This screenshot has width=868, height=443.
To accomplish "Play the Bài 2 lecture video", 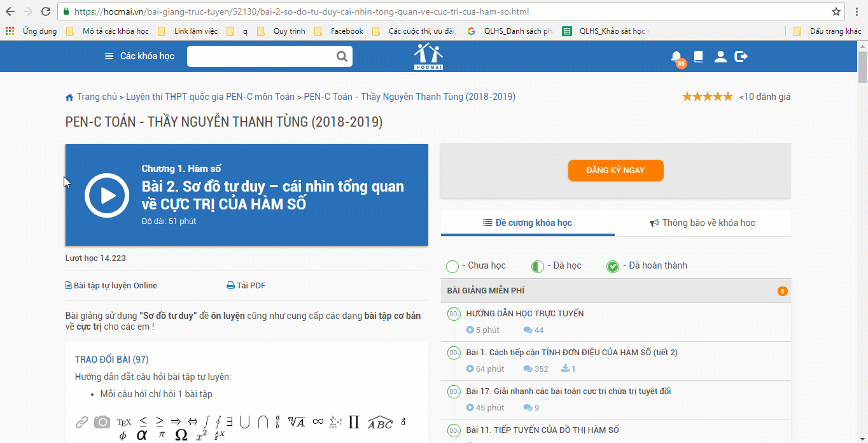I will coord(107,195).
